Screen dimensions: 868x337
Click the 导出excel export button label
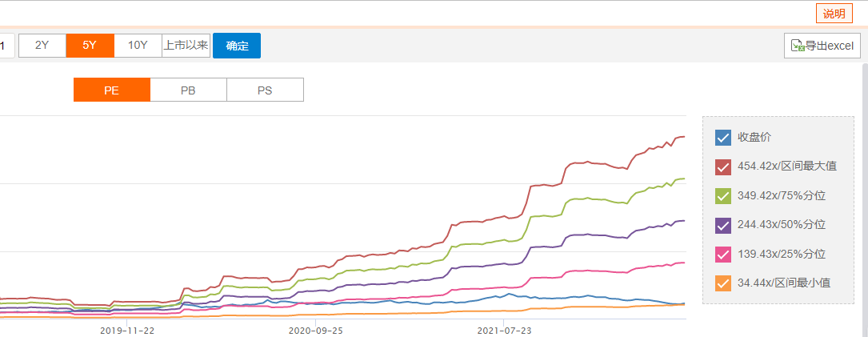click(830, 46)
